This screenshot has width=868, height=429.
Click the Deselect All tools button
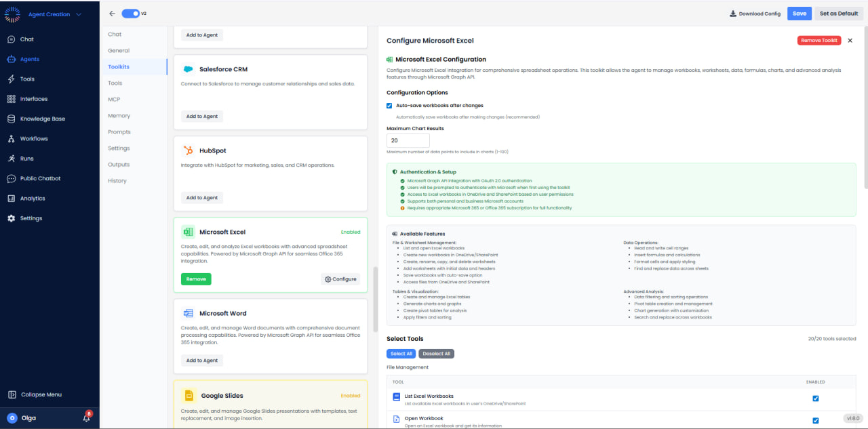(436, 354)
